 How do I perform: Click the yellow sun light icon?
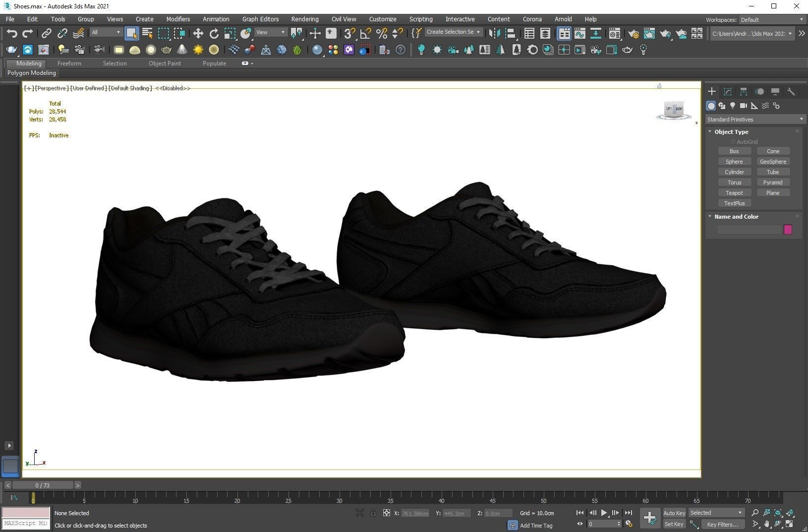tap(198, 50)
